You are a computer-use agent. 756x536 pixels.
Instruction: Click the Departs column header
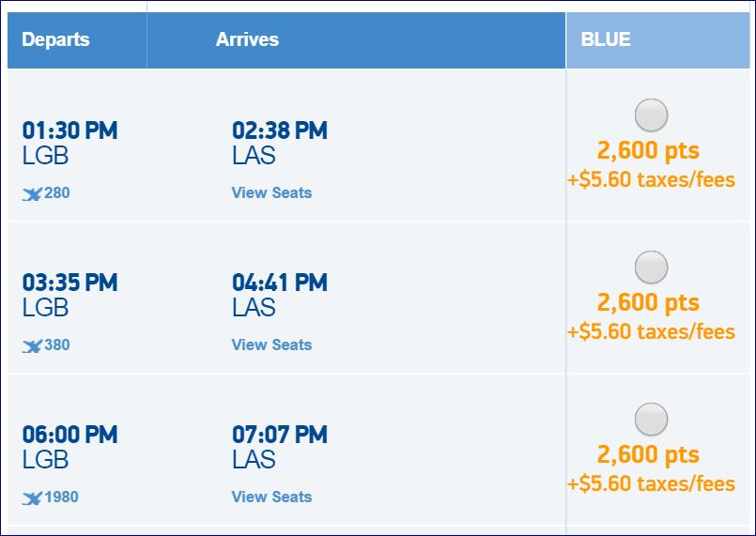click(x=55, y=39)
